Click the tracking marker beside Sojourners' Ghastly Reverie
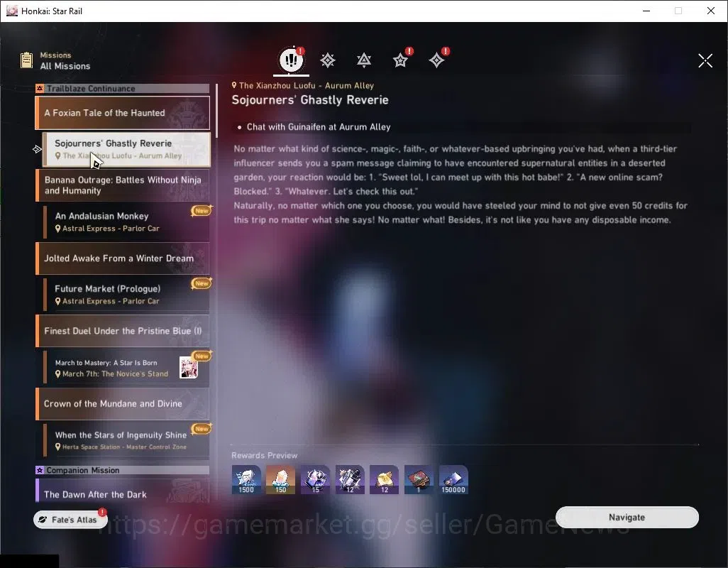 37,149
